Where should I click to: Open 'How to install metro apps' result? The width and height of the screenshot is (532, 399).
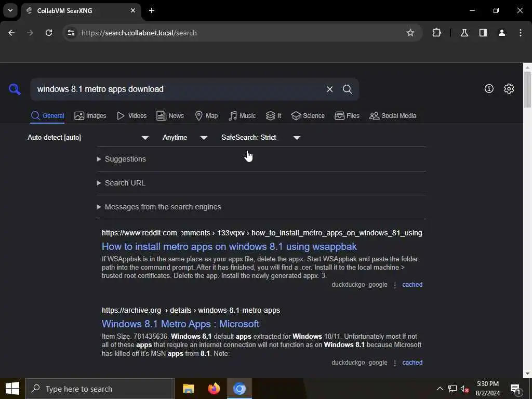tap(229, 247)
